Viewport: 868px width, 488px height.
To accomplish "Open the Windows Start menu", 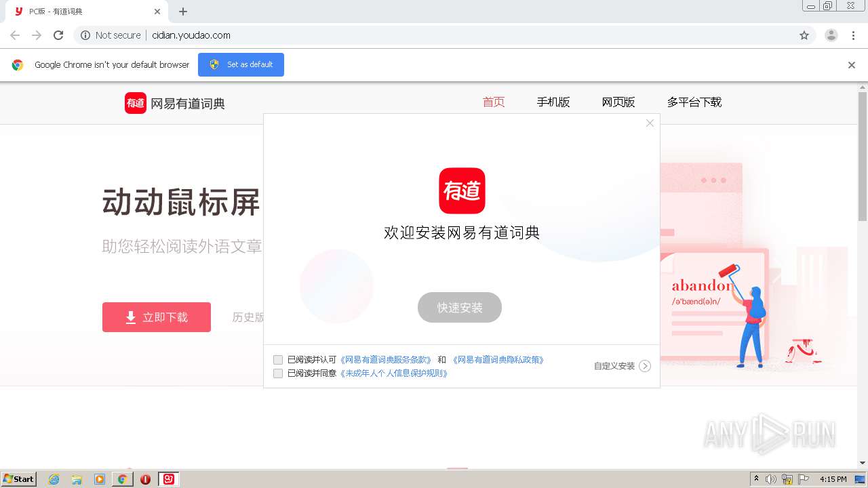I will click(19, 479).
